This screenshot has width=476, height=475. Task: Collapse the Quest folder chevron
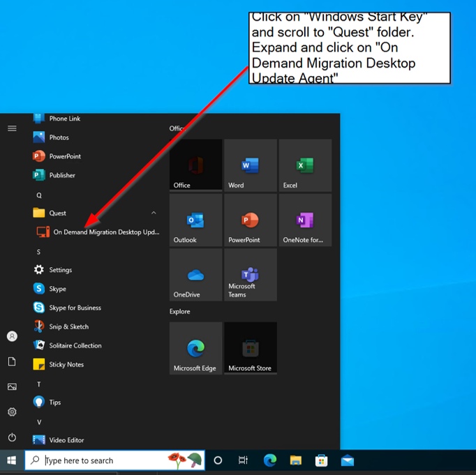pos(154,213)
